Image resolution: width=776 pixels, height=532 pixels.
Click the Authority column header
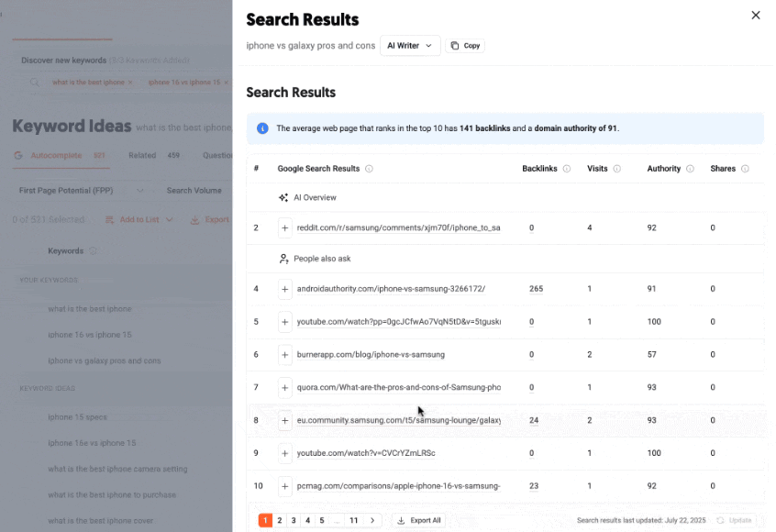pos(664,169)
